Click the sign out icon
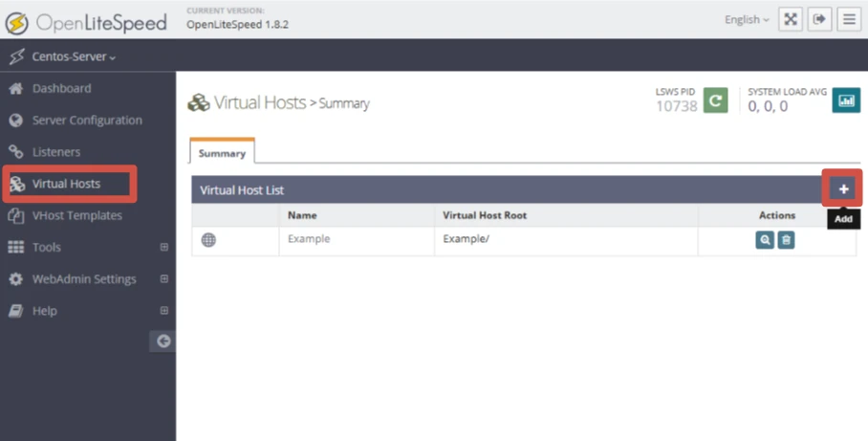The width and height of the screenshot is (868, 441). click(x=819, y=20)
